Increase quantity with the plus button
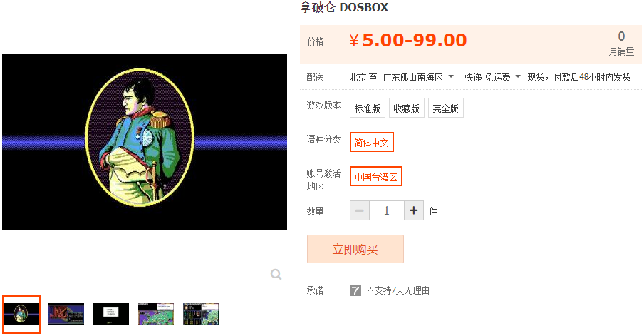 tap(414, 210)
